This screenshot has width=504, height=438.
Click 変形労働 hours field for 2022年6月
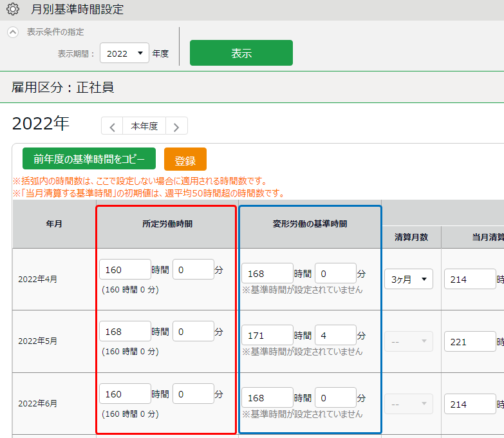pos(267,397)
